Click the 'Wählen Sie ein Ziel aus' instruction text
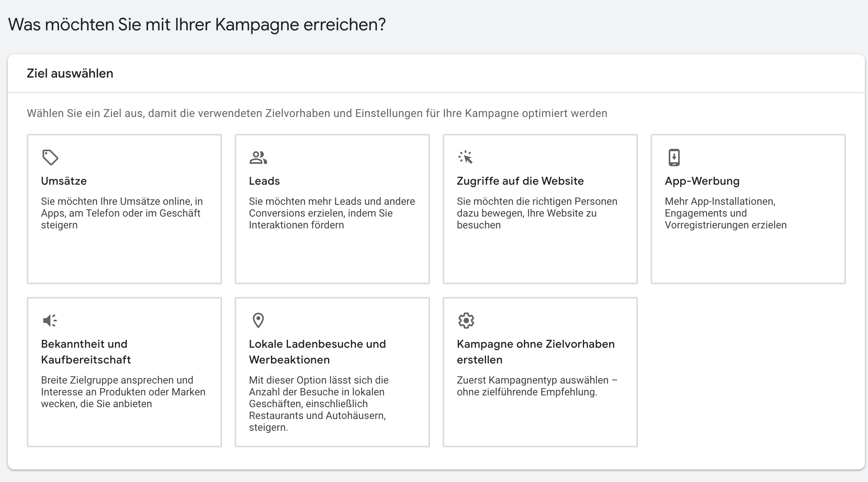 tap(317, 113)
